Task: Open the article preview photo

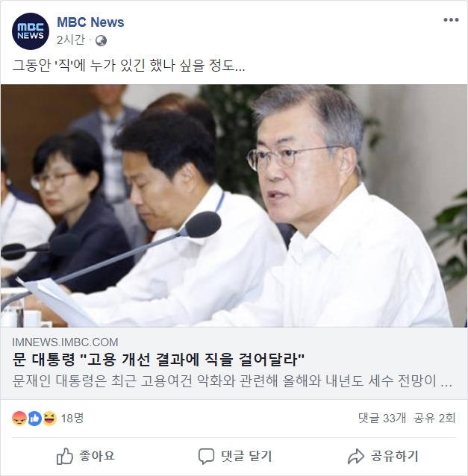Action: [234, 206]
